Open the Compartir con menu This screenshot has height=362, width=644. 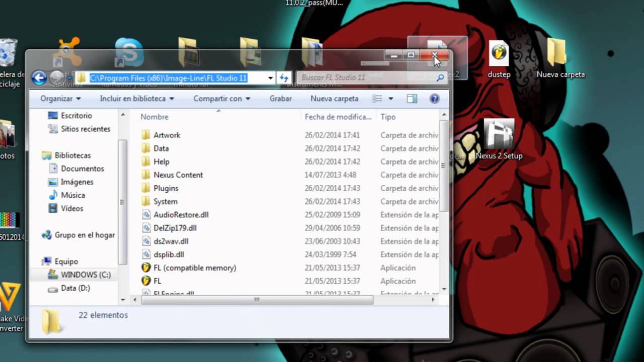tap(222, 99)
